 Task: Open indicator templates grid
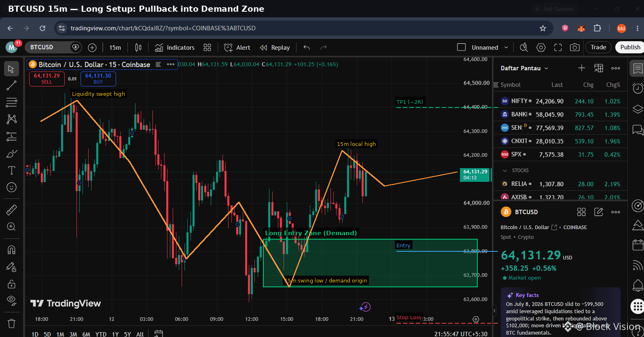tap(207, 48)
